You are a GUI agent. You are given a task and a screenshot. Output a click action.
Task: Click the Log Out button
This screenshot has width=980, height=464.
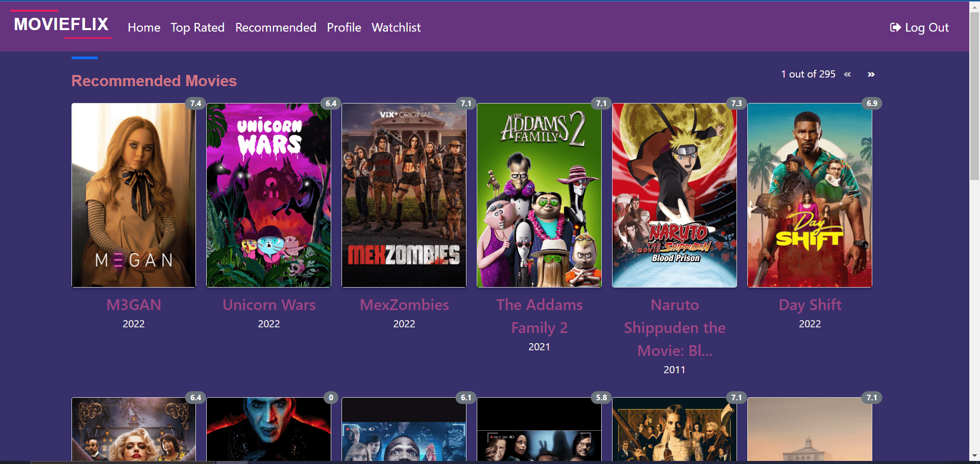pyautogui.click(x=919, y=28)
